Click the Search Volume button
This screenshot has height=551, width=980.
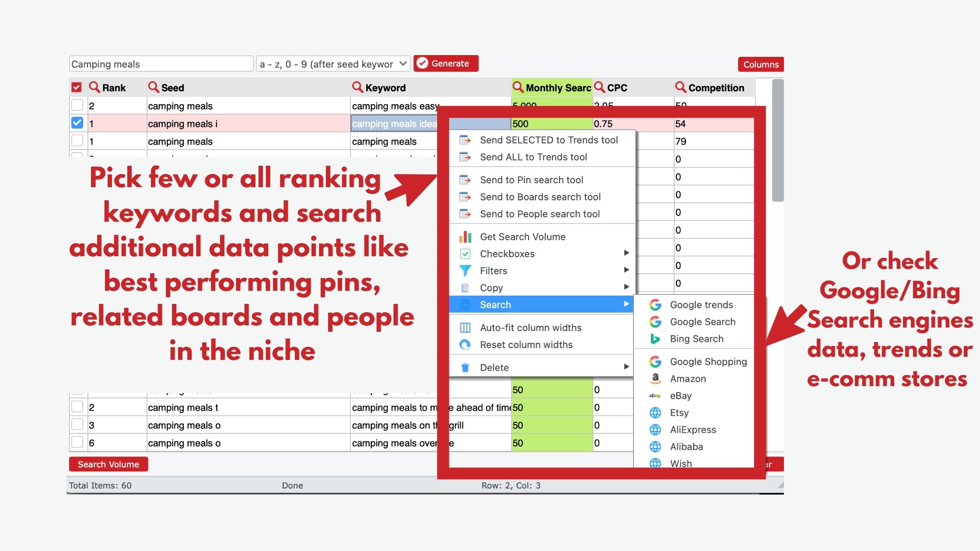[108, 464]
